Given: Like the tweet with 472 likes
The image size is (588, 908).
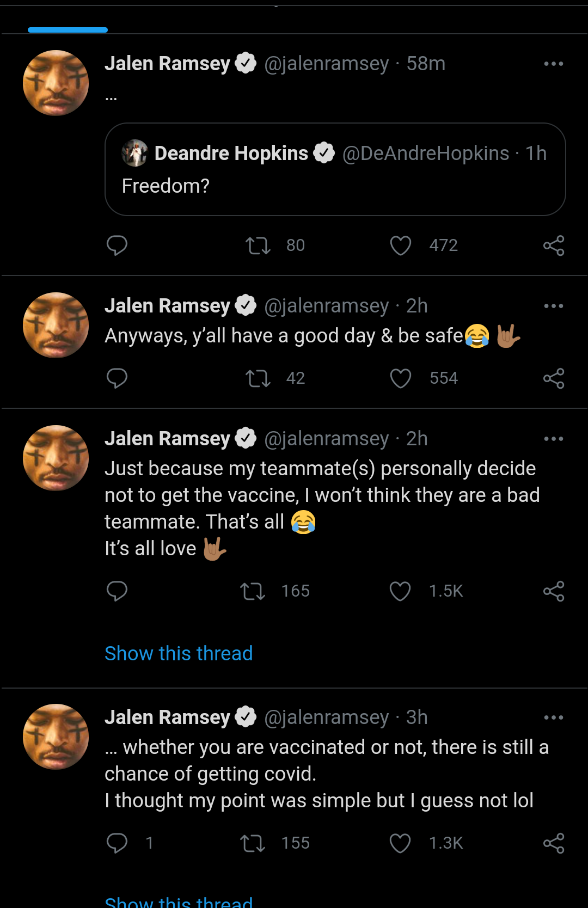Looking at the screenshot, I should pos(401,246).
